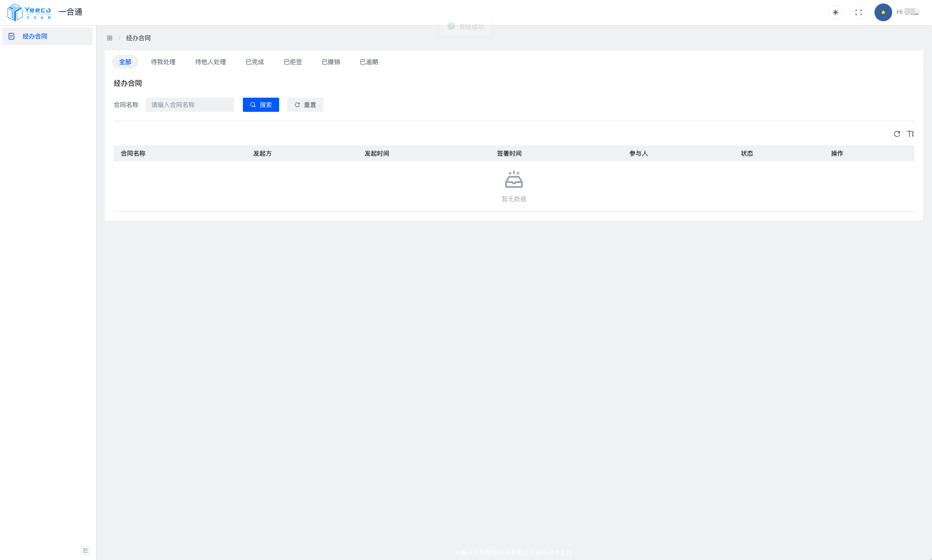This screenshot has height=560, width=932.
Task: Toggle the light/dark theme sun icon
Action: (x=835, y=12)
